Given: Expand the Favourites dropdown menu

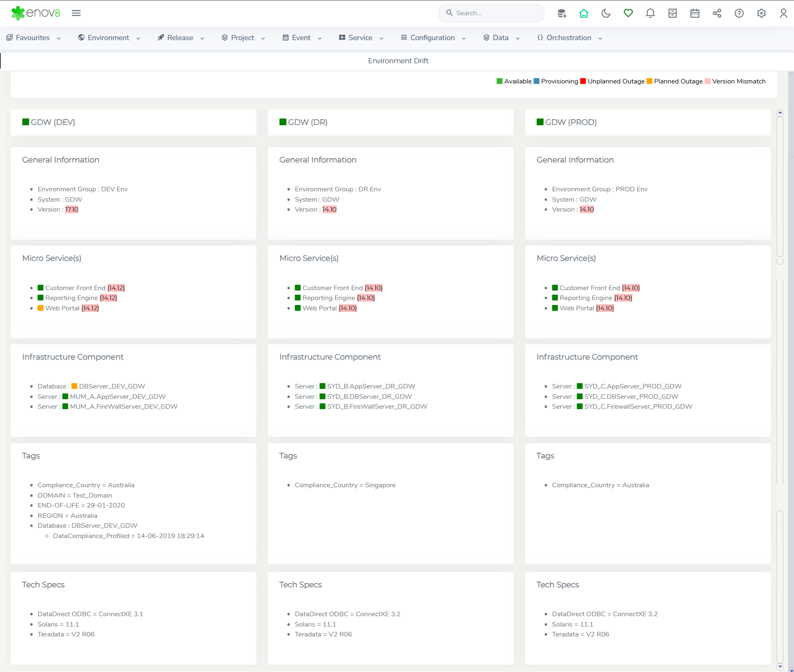Looking at the screenshot, I should click(x=34, y=38).
